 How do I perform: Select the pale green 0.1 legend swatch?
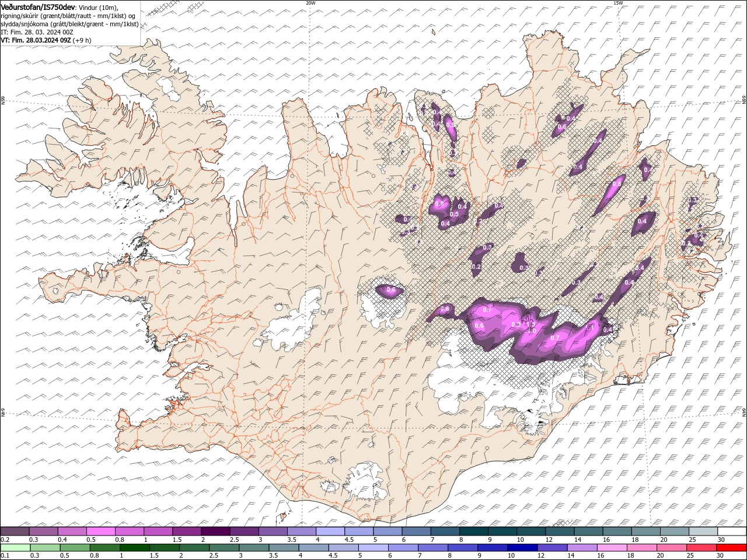pyautogui.click(x=15, y=548)
